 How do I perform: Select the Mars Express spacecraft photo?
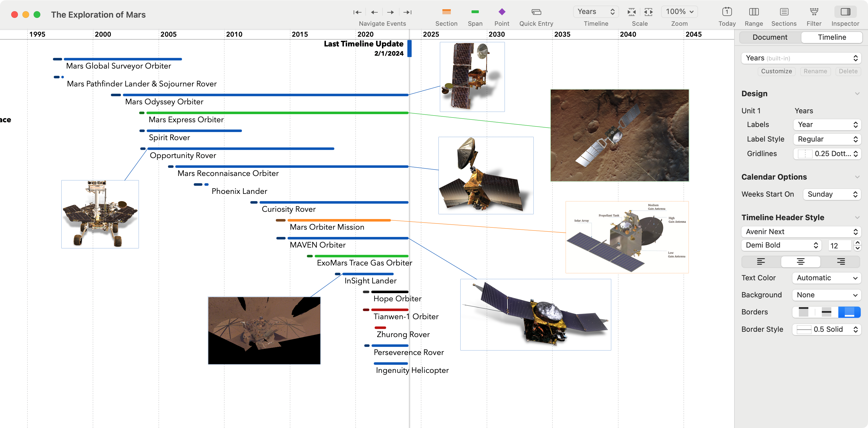click(x=619, y=135)
